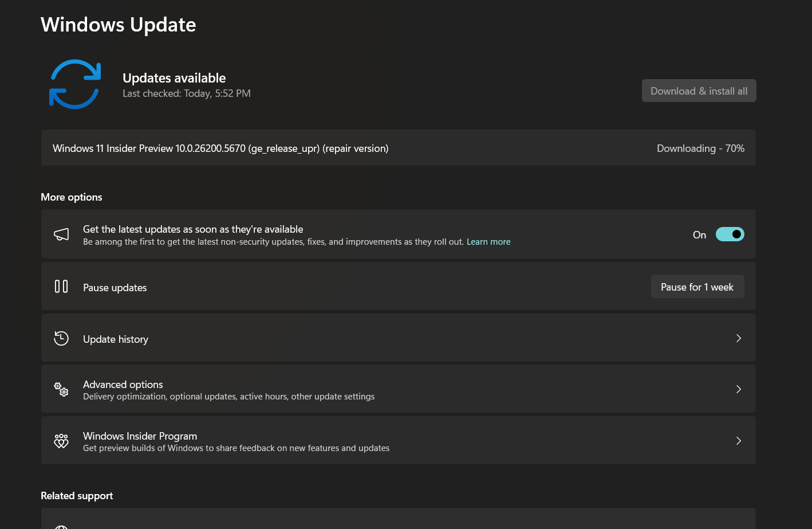812x529 pixels.
Task: Turn off the latest updates toggle
Action: point(730,234)
